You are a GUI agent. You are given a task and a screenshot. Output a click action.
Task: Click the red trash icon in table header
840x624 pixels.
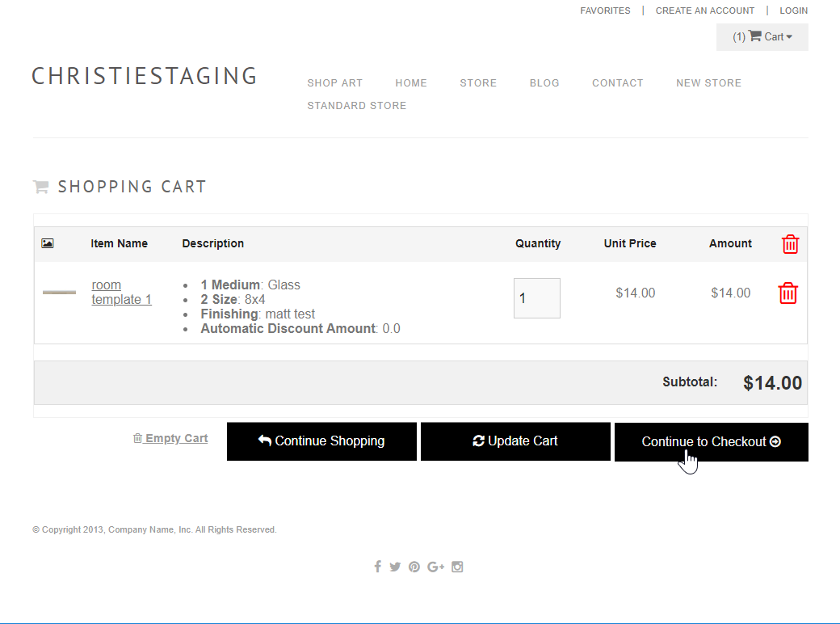[790, 244]
